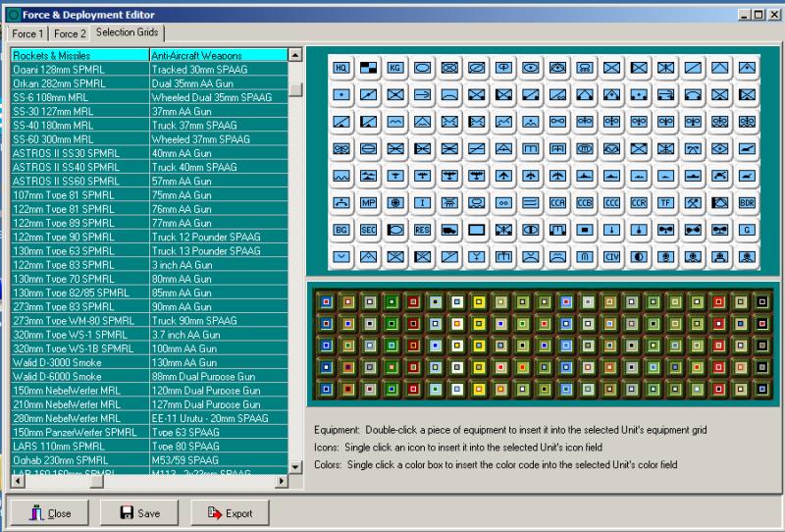Click the horizontal scrollbar right arrow
Viewport: 785px width, 532px height.
(282, 481)
